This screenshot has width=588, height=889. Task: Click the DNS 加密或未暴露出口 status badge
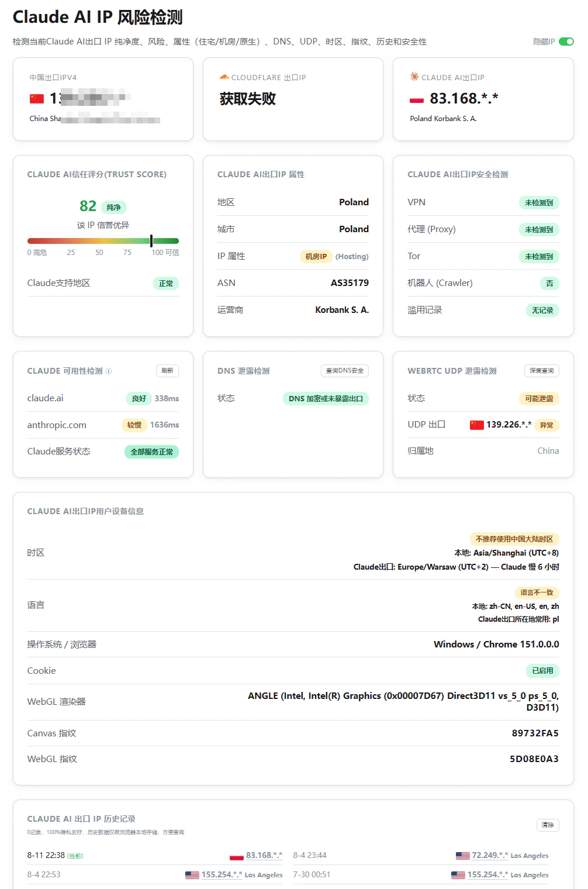326,398
